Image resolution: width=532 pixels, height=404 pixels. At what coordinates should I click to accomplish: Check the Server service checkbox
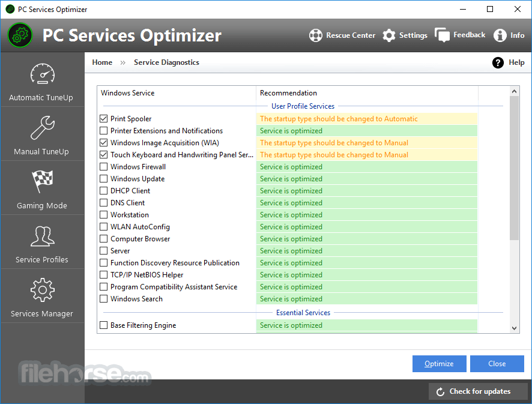[x=103, y=250]
